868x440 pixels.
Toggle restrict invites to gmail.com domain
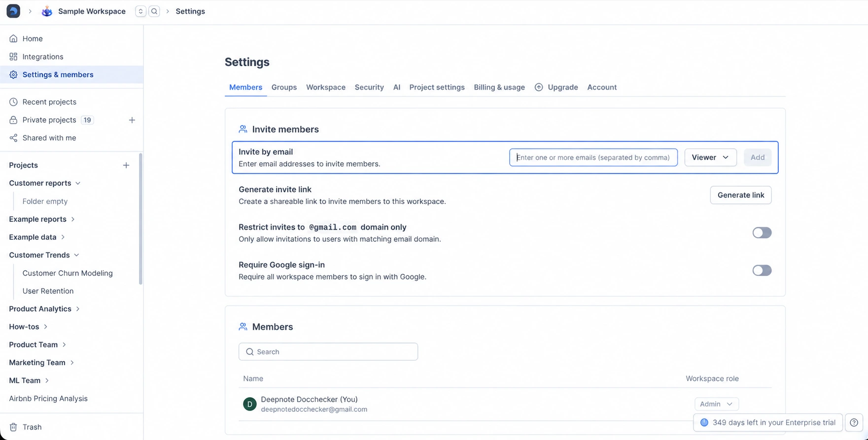click(x=762, y=233)
